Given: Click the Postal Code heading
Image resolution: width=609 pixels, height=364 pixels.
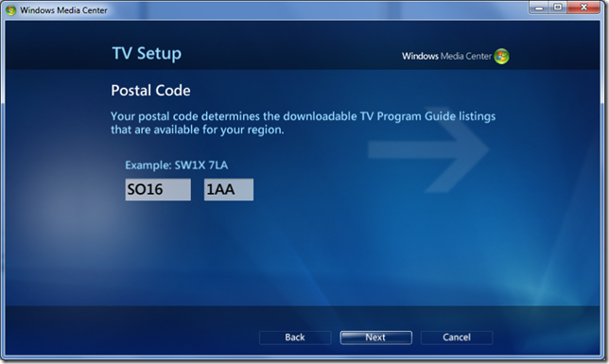Looking at the screenshot, I should [x=150, y=91].
